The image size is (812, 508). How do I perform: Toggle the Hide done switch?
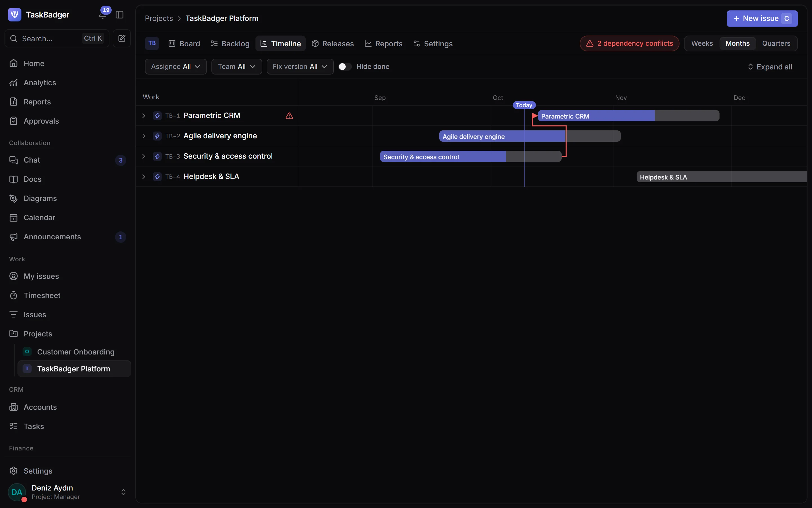(x=345, y=67)
